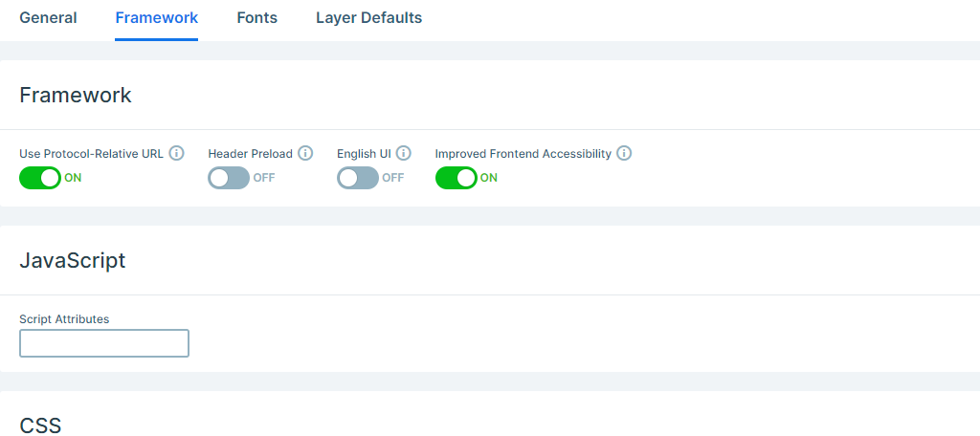This screenshot has height=436, width=980.
Task: Enable the Header Preload switch
Action: [x=229, y=178]
